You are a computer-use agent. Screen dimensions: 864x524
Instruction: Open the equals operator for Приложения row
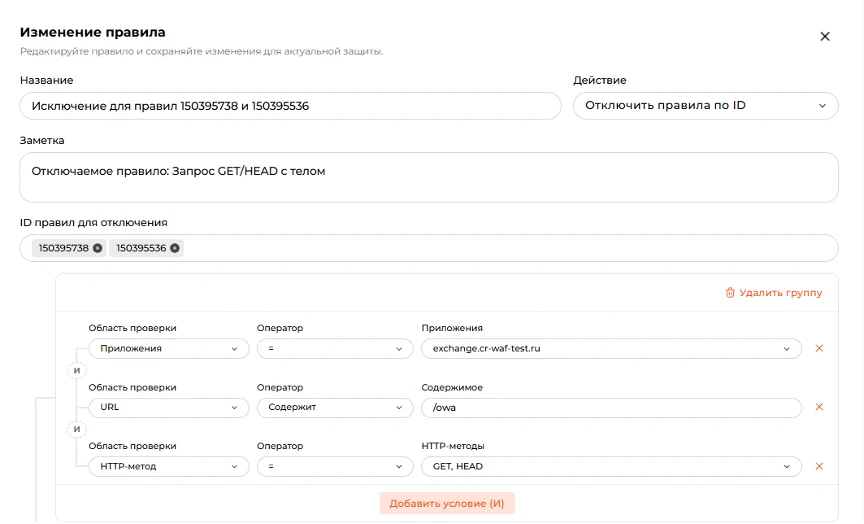point(335,349)
